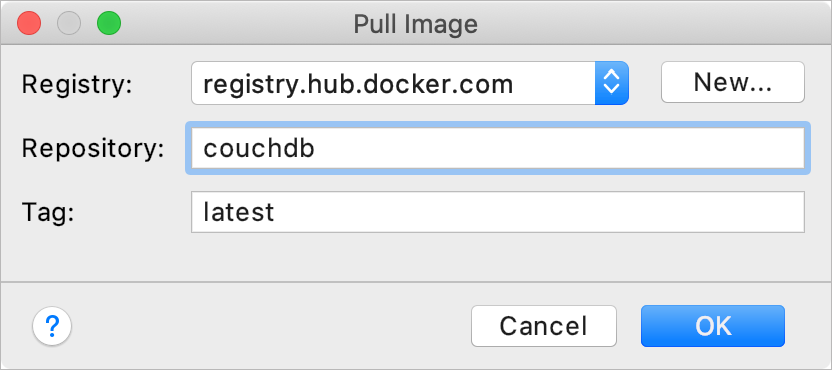Place cursor on the latest text
The width and height of the screenshot is (832, 370).
click(239, 213)
